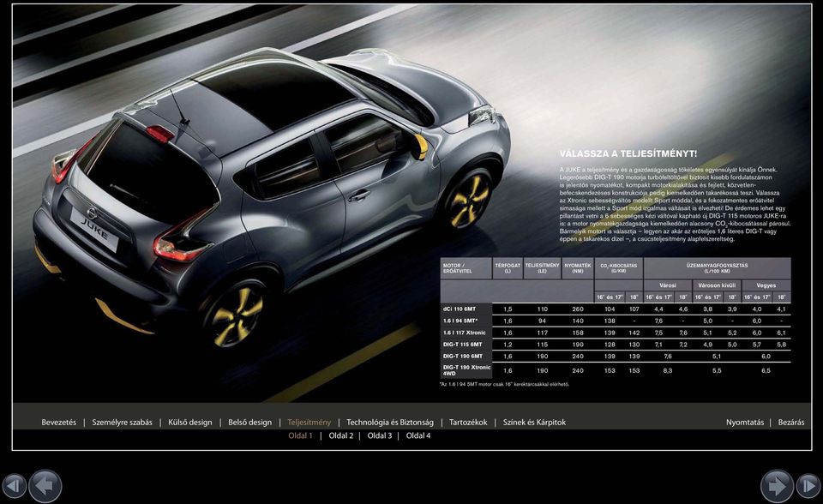823x504 pixels.
Task: Click combined consumption value 6,5
Action: pyautogui.click(x=766, y=370)
